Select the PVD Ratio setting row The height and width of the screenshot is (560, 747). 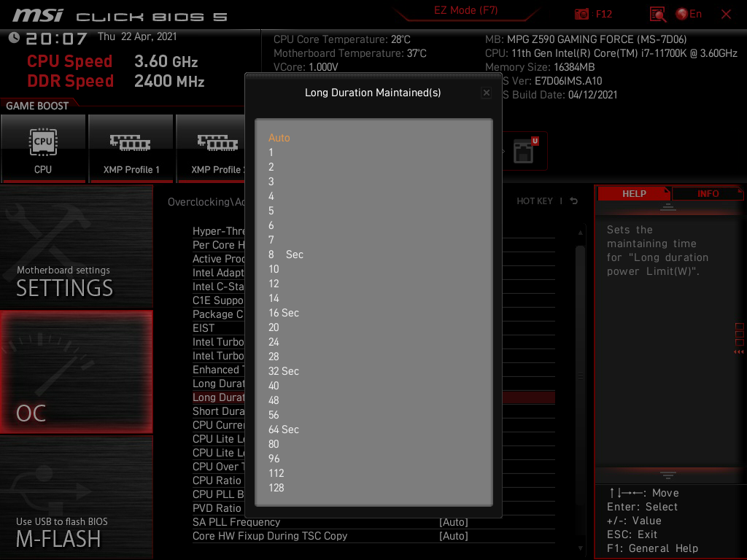coord(218,508)
